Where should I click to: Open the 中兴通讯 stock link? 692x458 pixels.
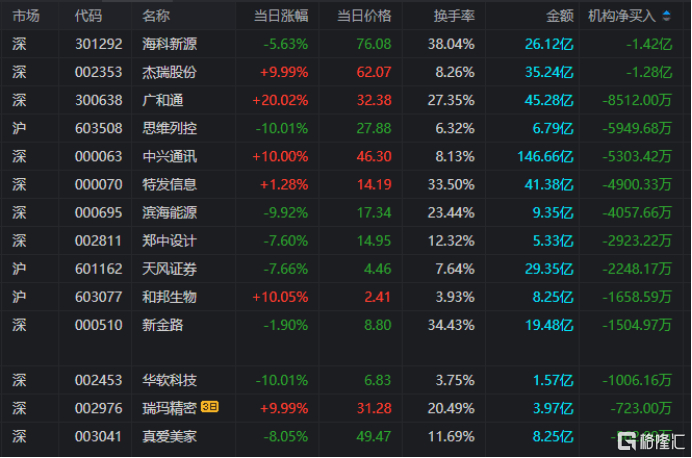pyautogui.click(x=169, y=156)
